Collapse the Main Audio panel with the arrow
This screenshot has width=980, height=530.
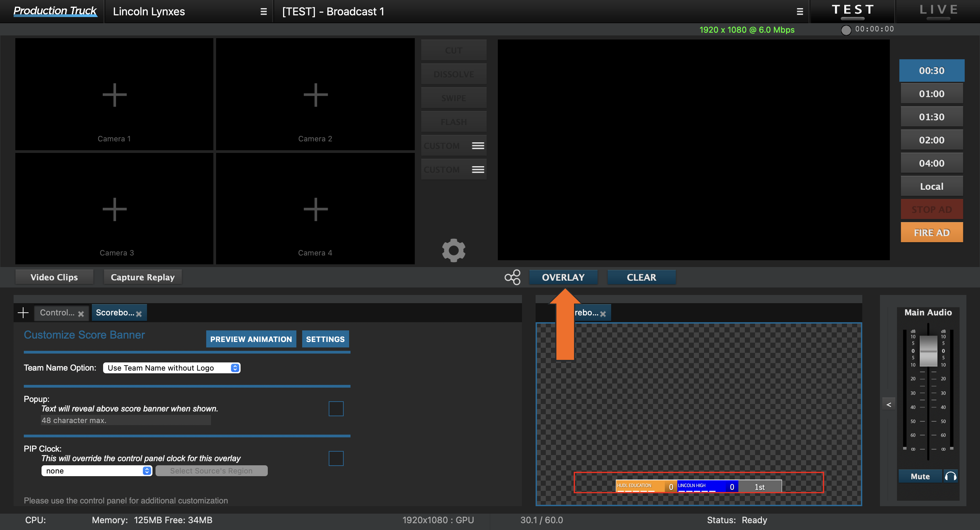[x=889, y=404]
